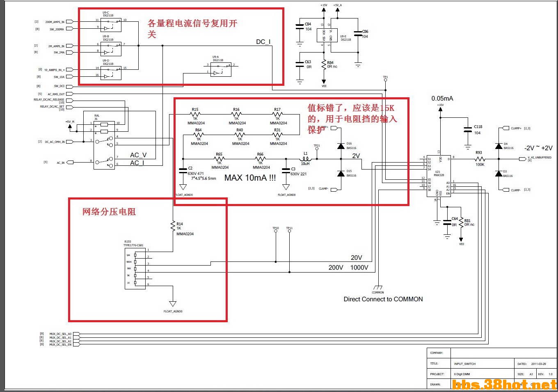Click the AC_RMS_OUT port label

56,94
